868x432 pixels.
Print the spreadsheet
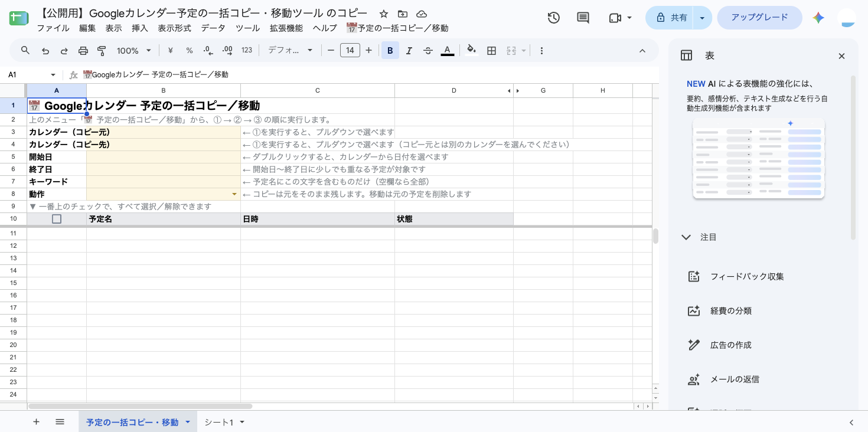83,51
